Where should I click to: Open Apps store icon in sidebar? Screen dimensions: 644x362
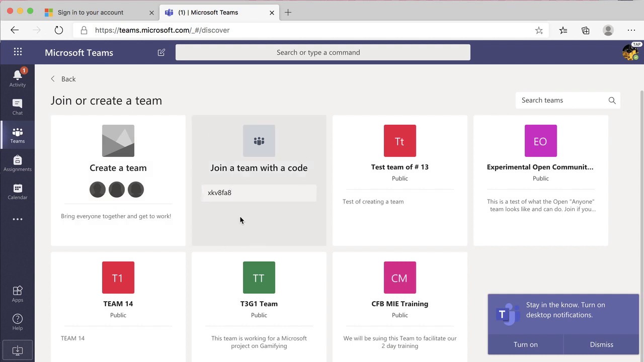point(17,294)
